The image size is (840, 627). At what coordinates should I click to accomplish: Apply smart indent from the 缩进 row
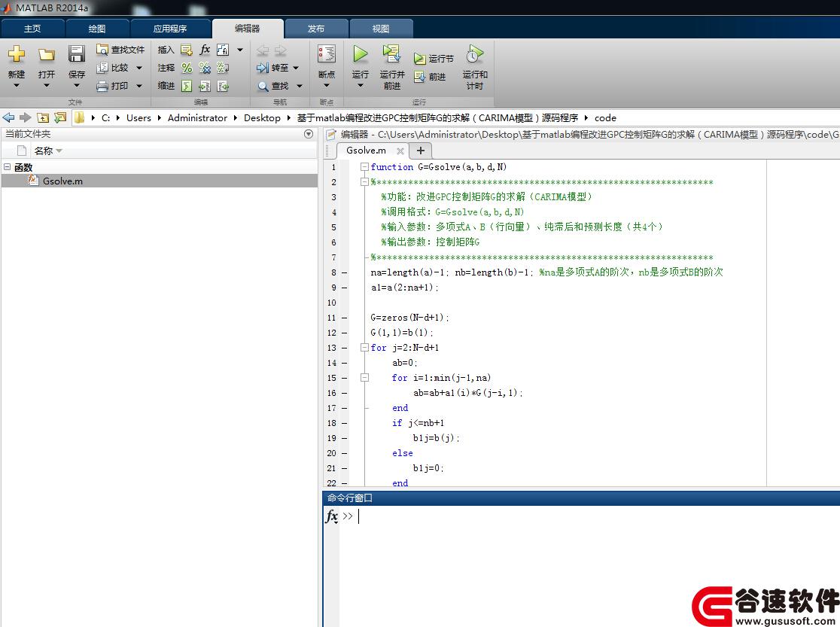tap(187, 86)
